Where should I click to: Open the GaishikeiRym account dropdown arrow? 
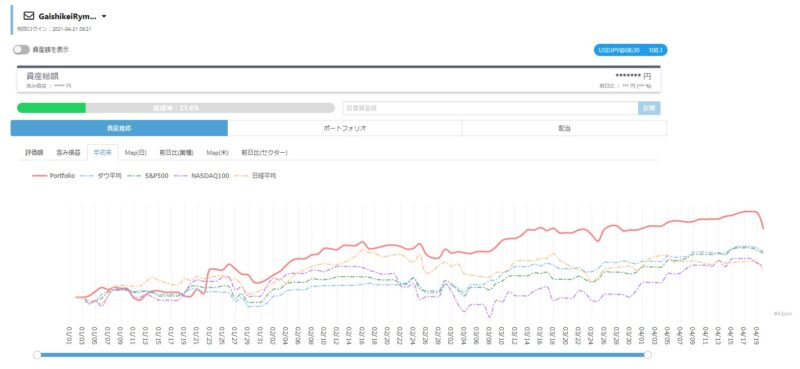[104, 16]
